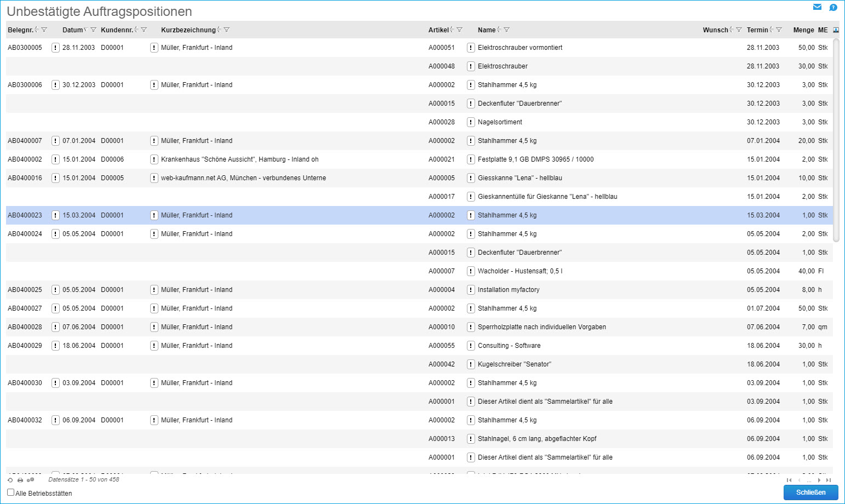
Task: Filter the Artikel column
Action: tap(460, 30)
